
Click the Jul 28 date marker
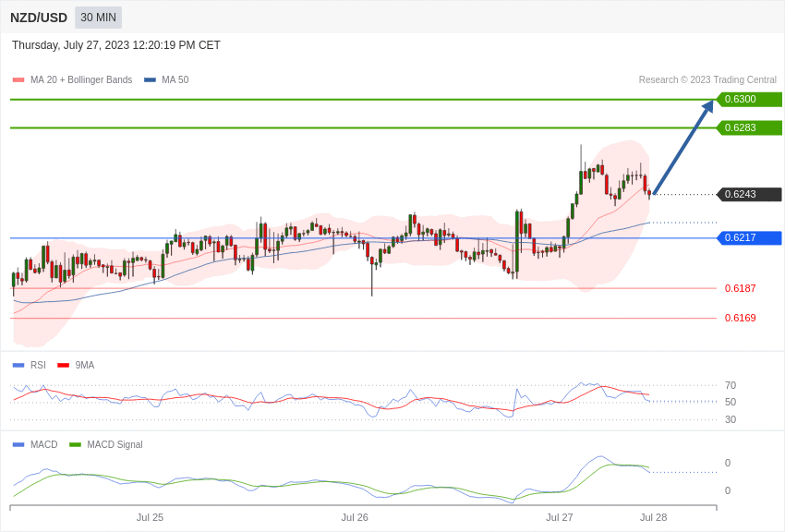[653, 517]
